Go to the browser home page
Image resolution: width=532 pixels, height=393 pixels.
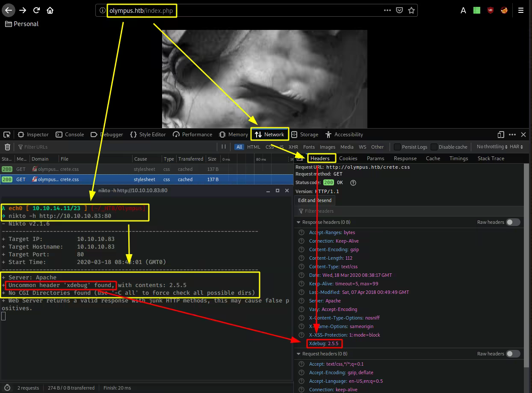(x=50, y=10)
